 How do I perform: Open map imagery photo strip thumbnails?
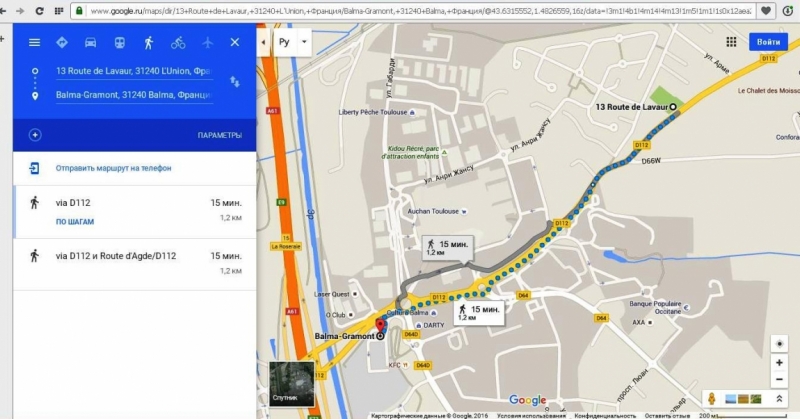pyautogui.click(x=743, y=399)
